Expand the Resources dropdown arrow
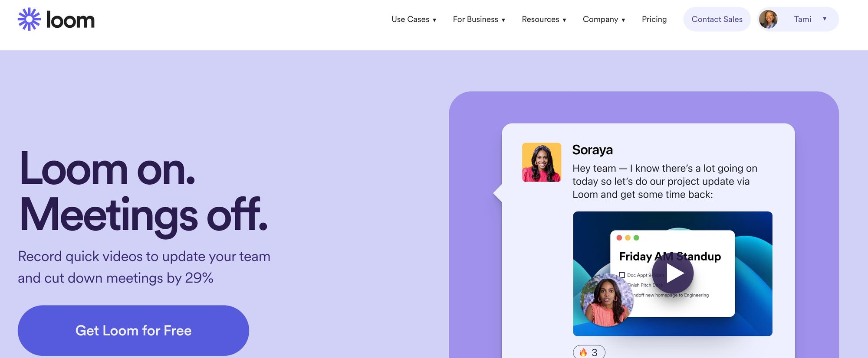Viewport: 868px width, 358px height. 564,20
